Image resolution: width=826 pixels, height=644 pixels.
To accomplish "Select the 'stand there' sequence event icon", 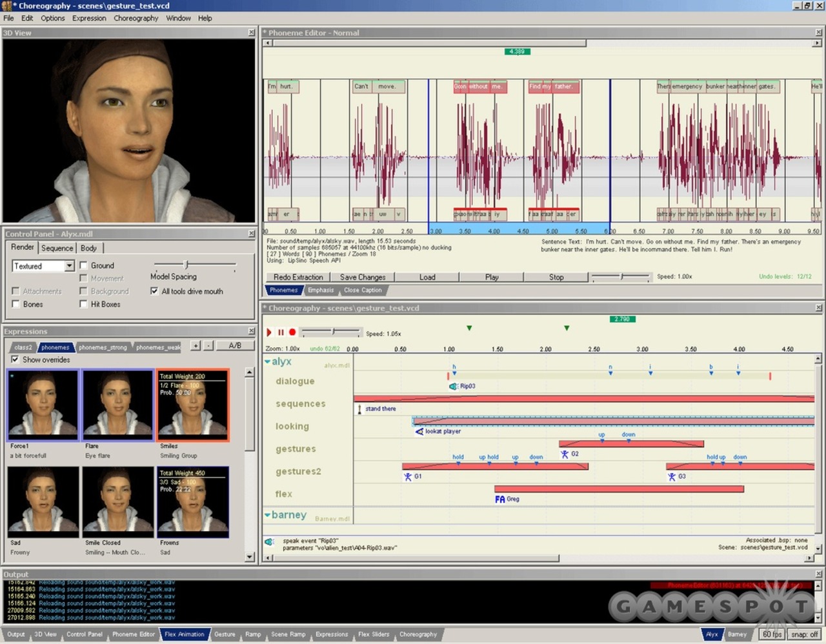I will click(359, 409).
